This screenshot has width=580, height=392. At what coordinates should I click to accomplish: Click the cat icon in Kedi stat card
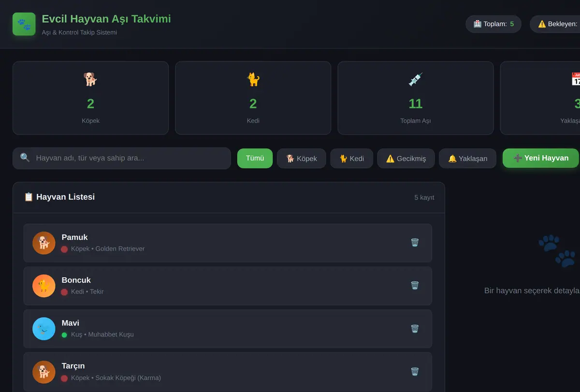point(253,79)
